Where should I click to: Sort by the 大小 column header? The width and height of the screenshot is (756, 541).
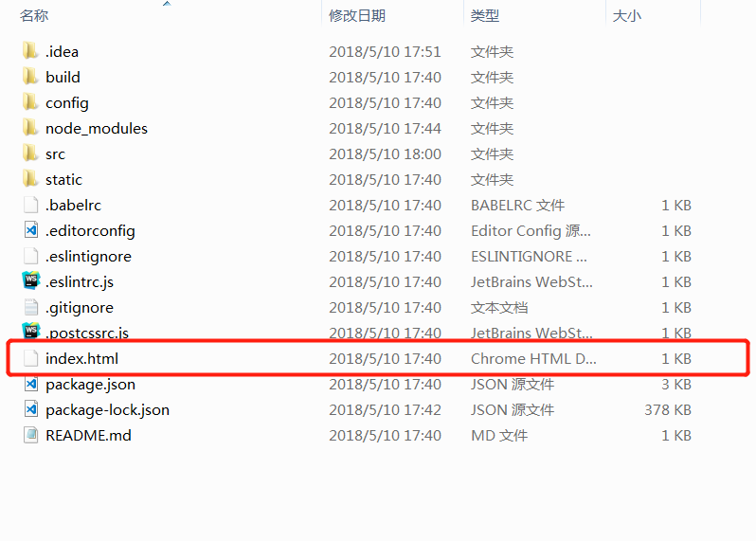pyautogui.click(x=627, y=15)
